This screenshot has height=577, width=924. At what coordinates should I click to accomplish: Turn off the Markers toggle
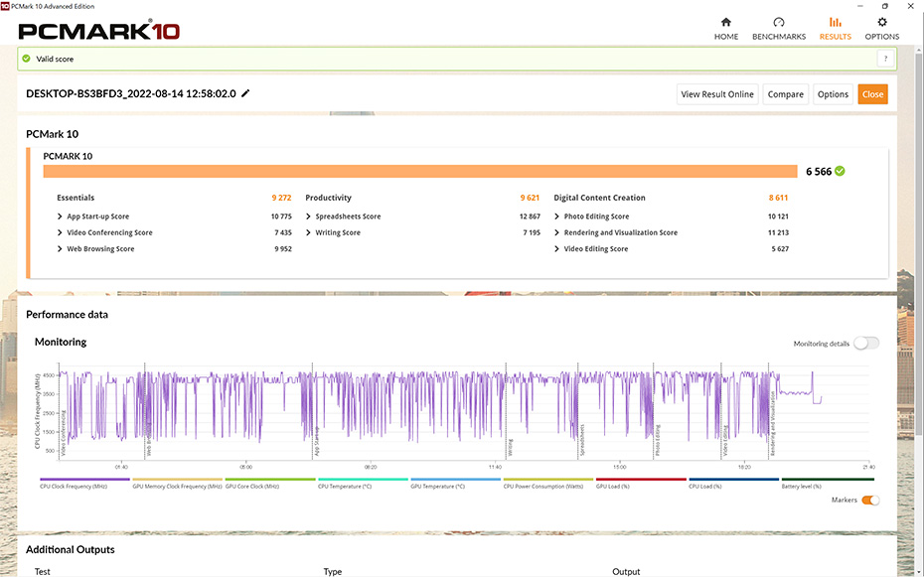point(870,501)
